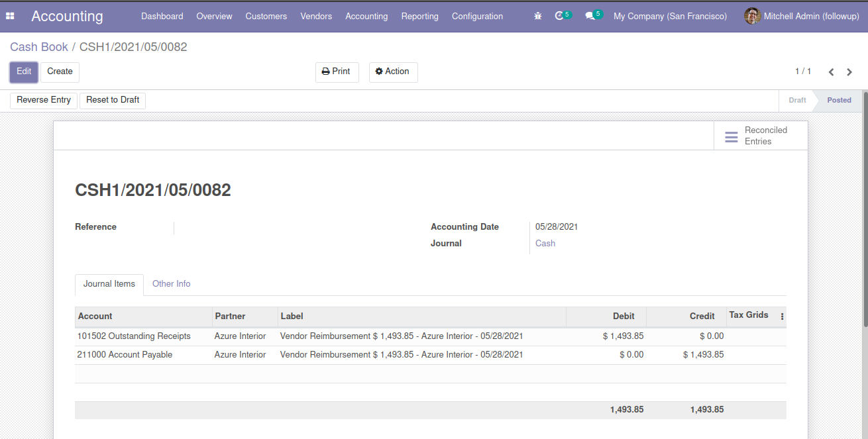
Task: Open My Company (San Francisco) switcher
Action: [x=670, y=16]
